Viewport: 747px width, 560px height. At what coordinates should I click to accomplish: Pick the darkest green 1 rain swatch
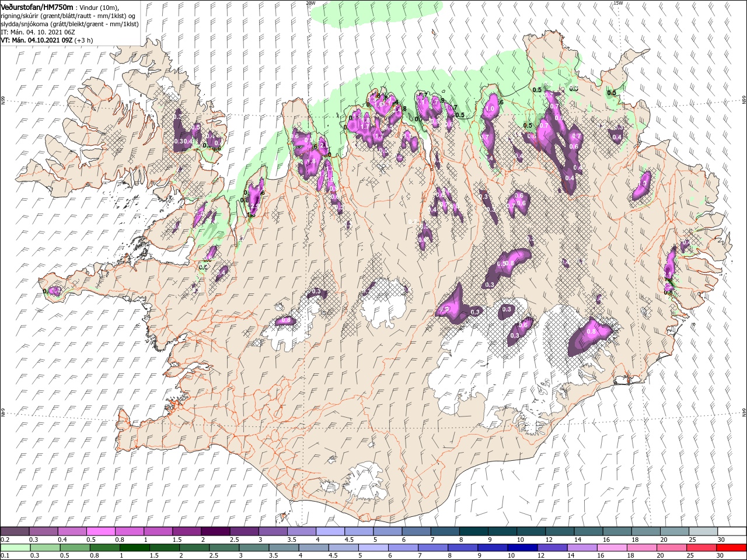click(x=134, y=548)
